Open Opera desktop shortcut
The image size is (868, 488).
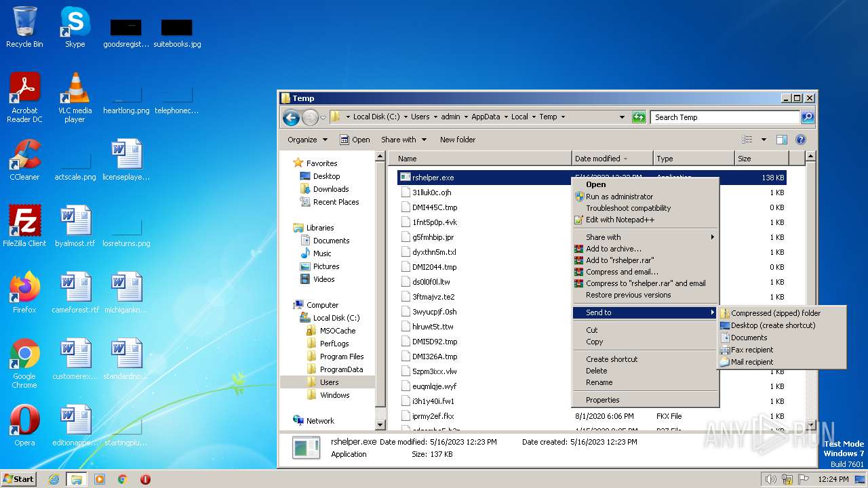coord(24,425)
